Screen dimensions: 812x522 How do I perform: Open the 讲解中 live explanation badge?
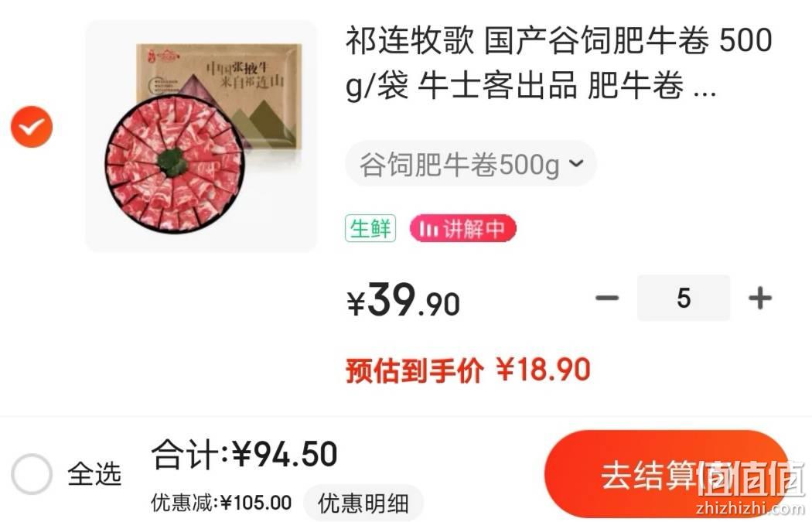point(463,228)
